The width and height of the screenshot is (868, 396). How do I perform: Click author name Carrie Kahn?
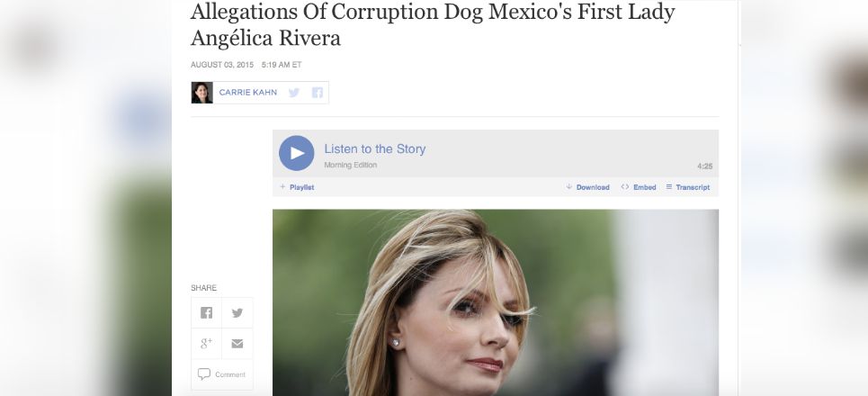[248, 93]
